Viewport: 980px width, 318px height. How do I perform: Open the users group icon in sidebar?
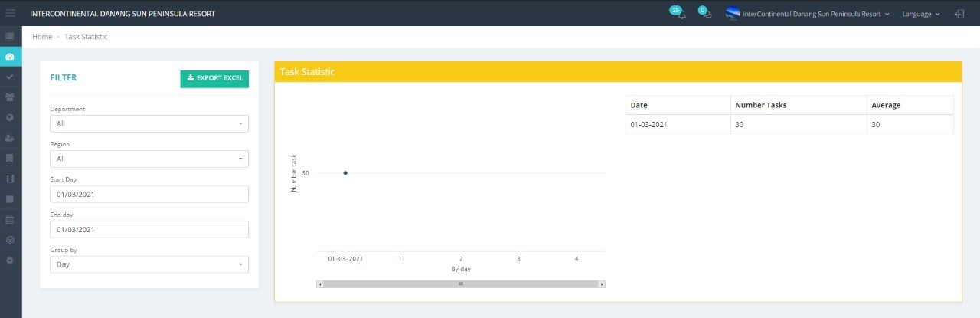pyautogui.click(x=10, y=97)
